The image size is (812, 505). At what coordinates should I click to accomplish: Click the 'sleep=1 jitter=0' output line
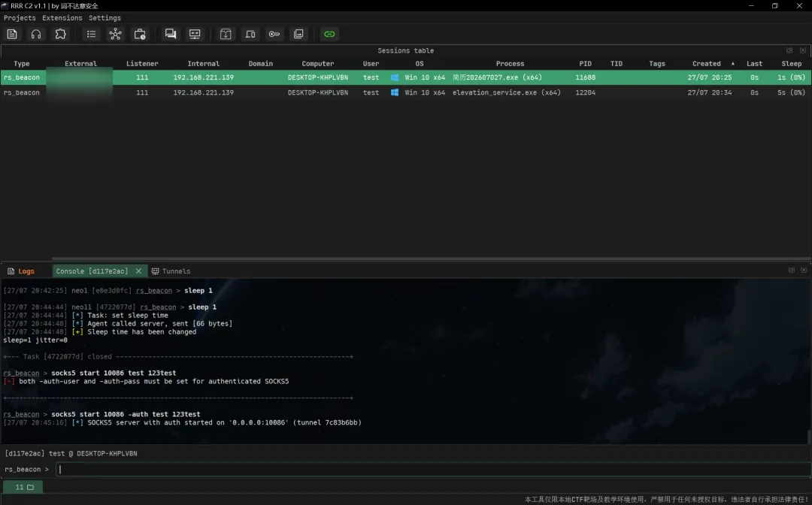pyautogui.click(x=35, y=340)
